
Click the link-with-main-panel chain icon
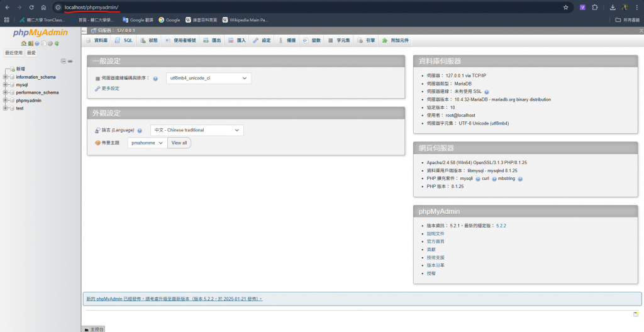pyautogui.click(x=70, y=61)
